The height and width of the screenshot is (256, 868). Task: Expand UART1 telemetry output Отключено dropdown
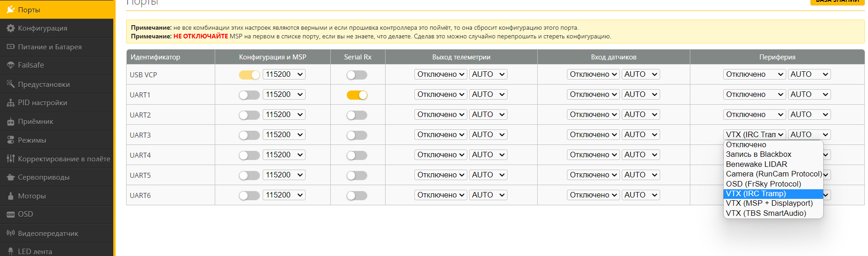tap(440, 95)
